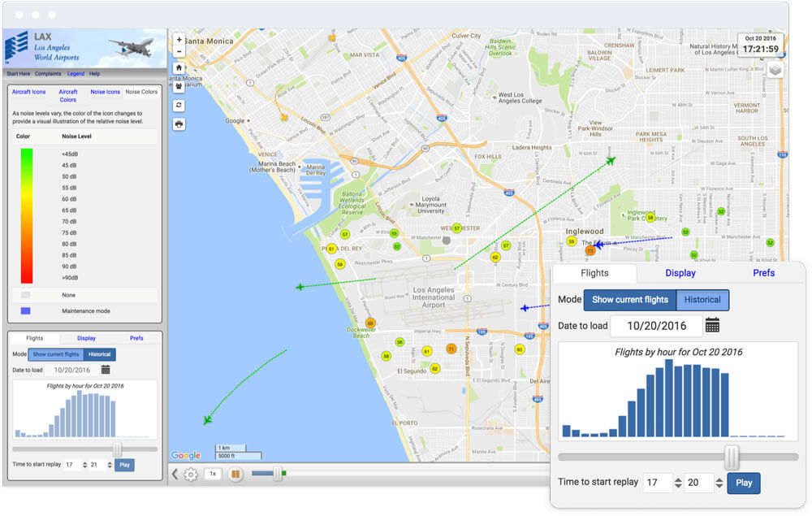Click the 17:21:59 clock display
Image resolution: width=812 pixels, height=516 pixels.
tap(760, 50)
